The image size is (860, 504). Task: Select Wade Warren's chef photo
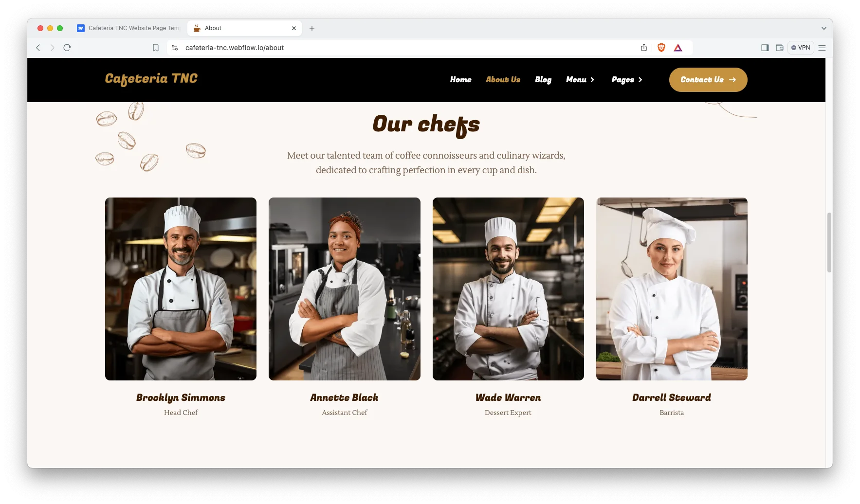(x=508, y=289)
